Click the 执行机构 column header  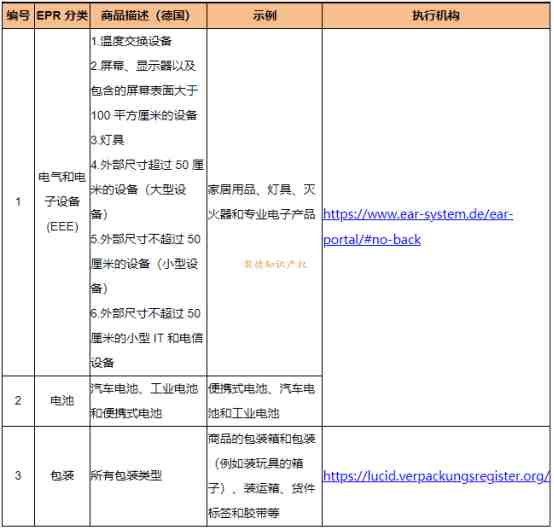(436, 16)
